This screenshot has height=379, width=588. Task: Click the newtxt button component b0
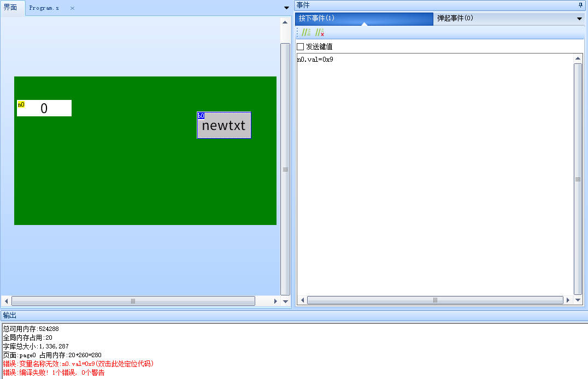[224, 126]
